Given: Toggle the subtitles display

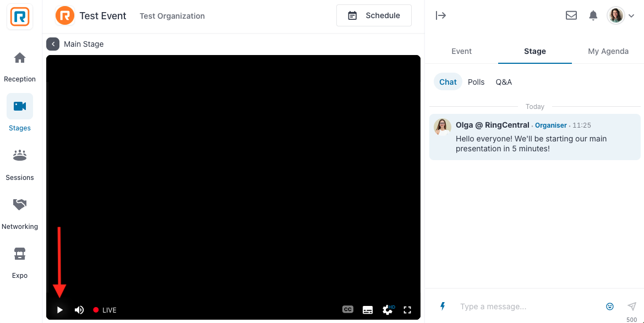Looking at the screenshot, I should [x=368, y=310].
